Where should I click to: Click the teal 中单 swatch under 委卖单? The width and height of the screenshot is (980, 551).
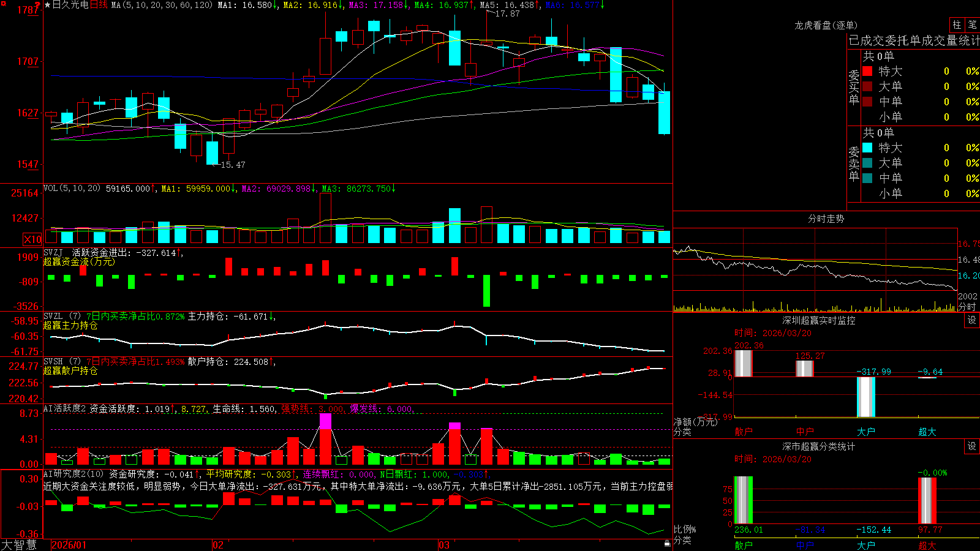867,178
